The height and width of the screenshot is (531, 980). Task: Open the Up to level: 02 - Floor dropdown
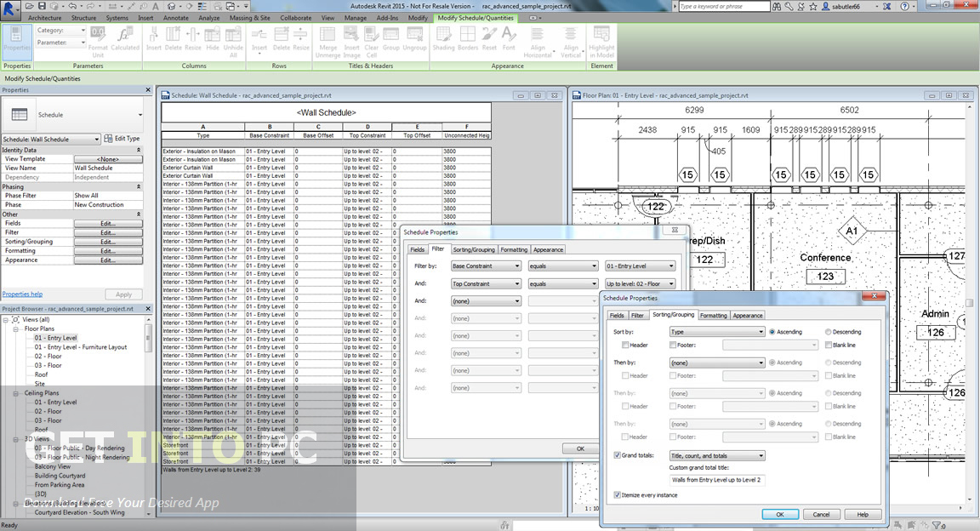pos(640,283)
